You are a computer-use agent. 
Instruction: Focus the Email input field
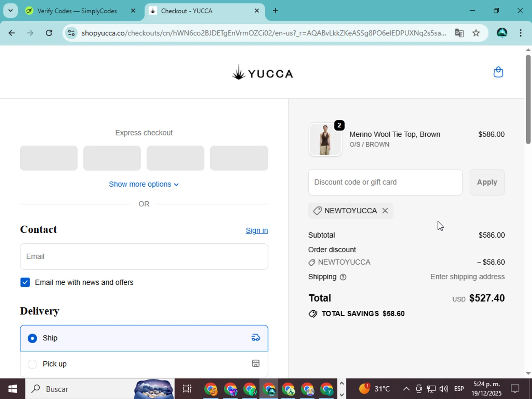tap(144, 256)
